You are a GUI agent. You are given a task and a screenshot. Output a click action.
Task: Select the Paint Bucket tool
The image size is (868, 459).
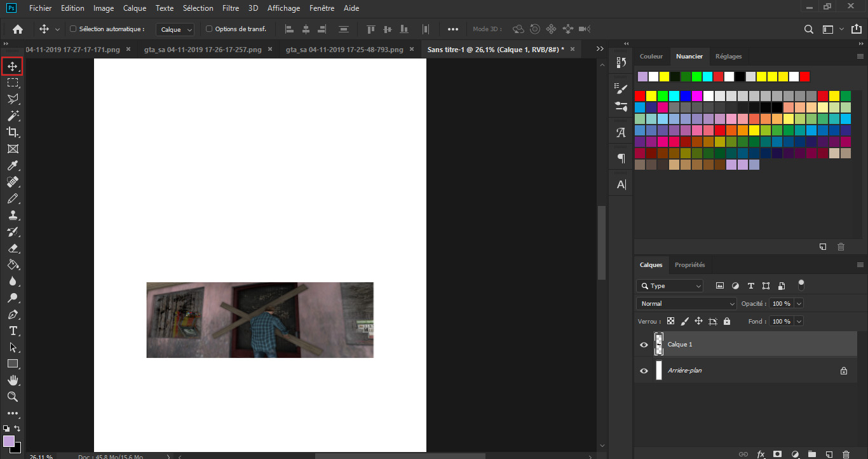click(x=12, y=264)
